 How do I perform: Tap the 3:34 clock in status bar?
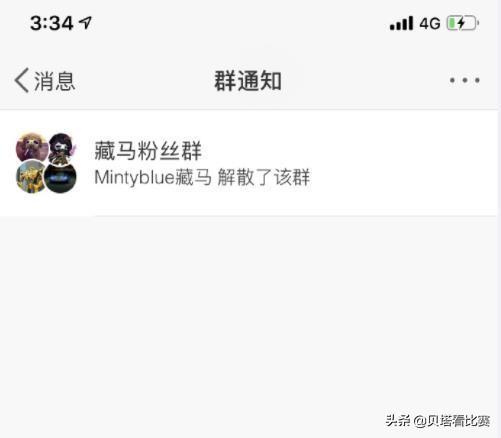52,23
